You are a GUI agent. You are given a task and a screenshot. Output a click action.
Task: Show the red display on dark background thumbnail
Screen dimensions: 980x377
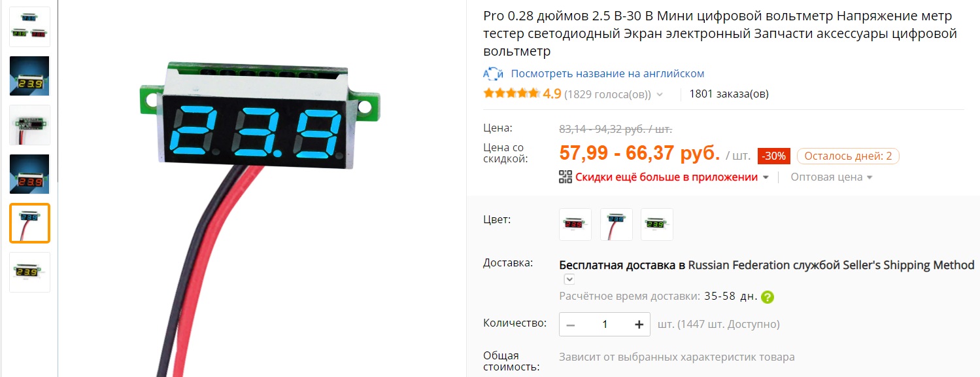29,174
